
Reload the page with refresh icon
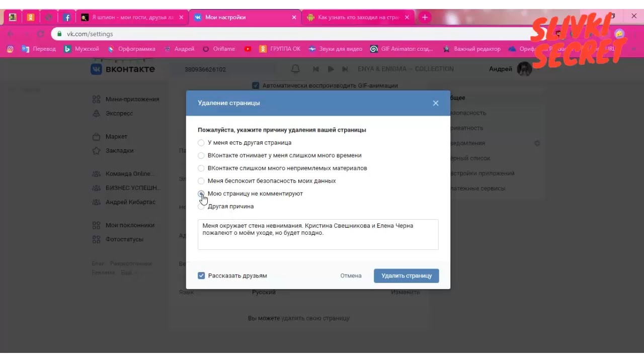pyautogui.click(x=41, y=34)
